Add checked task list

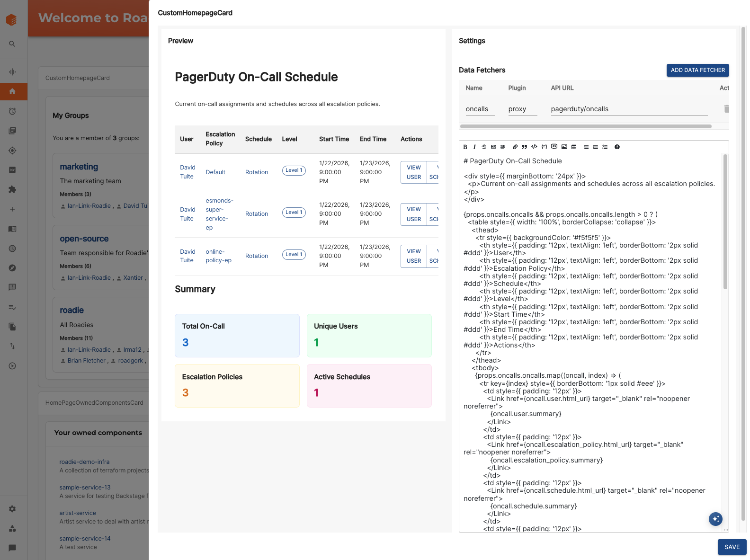click(605, 147)
